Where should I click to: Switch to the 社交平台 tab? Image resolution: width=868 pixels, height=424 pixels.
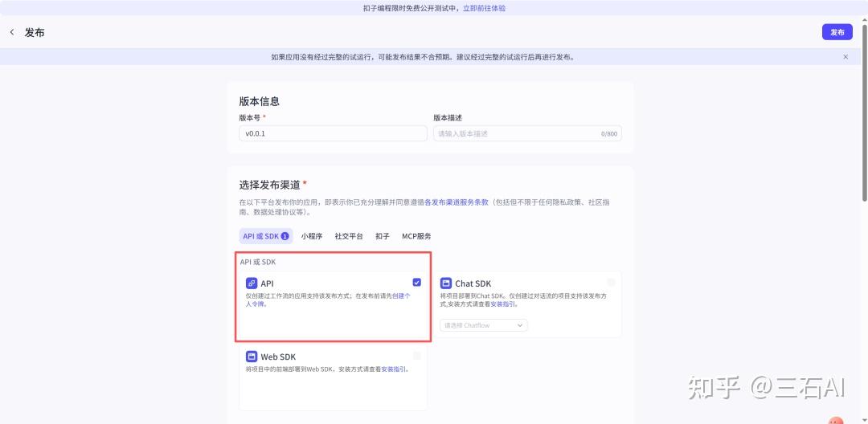[x=349, y=236]
